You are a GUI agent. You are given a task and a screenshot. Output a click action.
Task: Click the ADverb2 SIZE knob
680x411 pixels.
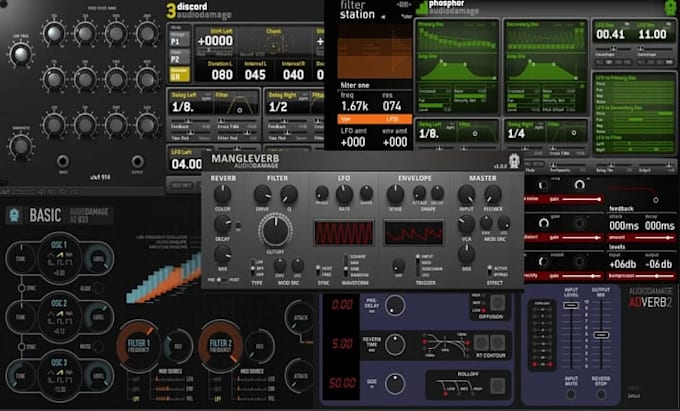395,384
